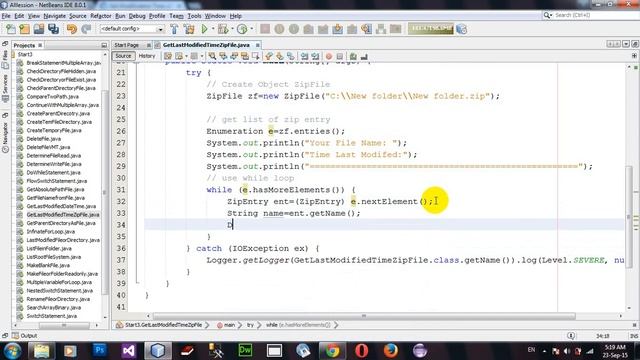
Task: Run the project with the green play icon
Action: (x=204, y=29)
